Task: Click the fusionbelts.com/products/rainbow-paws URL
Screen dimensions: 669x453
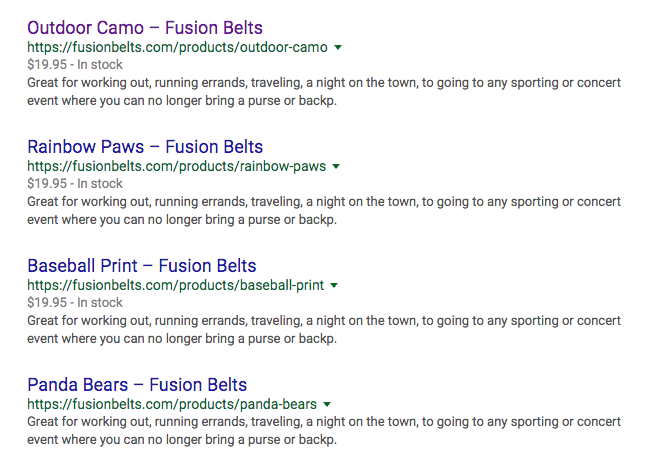Action: pyautogui.click(x=177, y=166)
